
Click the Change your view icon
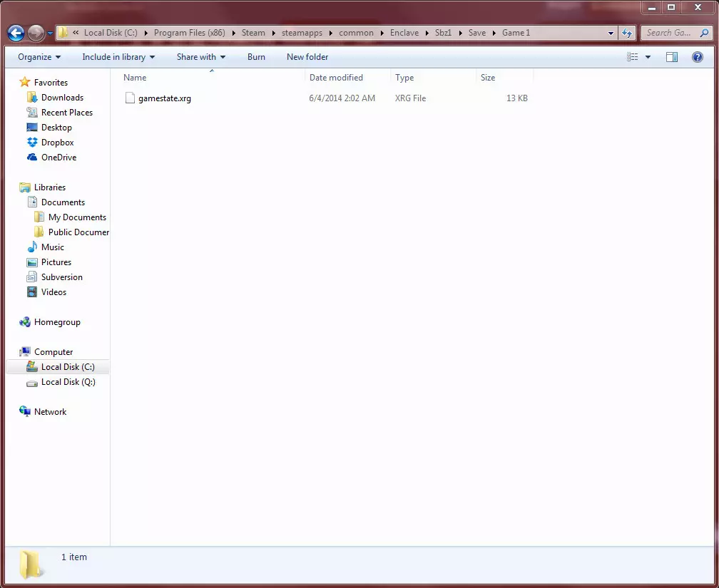click(632, 57)
